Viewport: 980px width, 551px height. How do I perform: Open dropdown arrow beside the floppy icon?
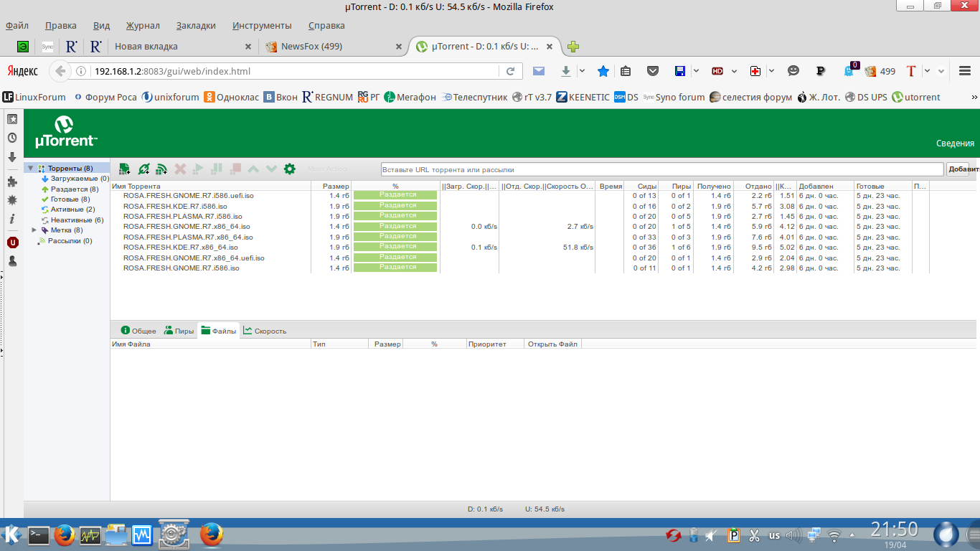coord(696,71)
